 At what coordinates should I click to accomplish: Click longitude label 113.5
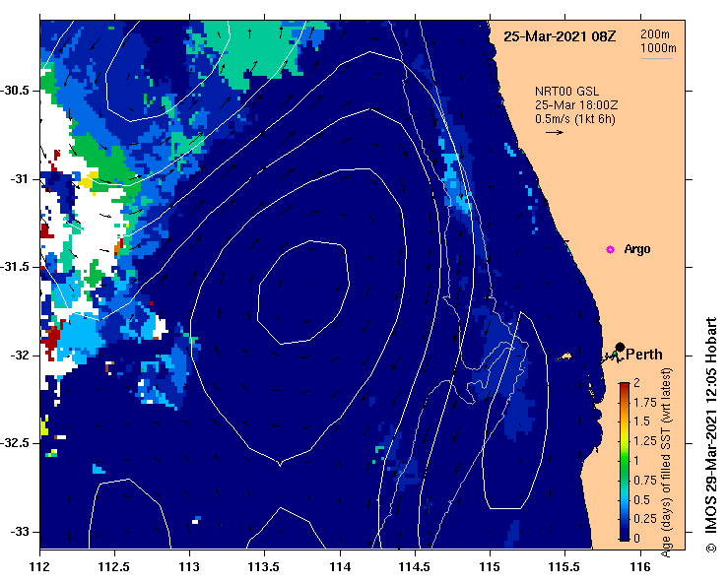coord(265,567)
